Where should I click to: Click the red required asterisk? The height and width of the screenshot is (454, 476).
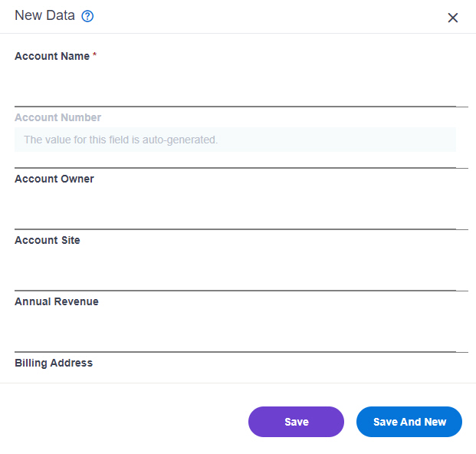95,54
